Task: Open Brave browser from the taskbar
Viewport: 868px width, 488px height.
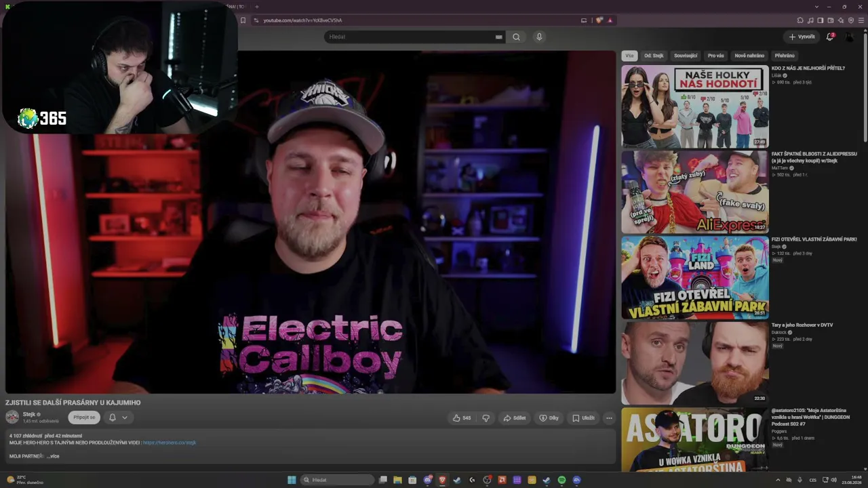Action: pos(442,480)
